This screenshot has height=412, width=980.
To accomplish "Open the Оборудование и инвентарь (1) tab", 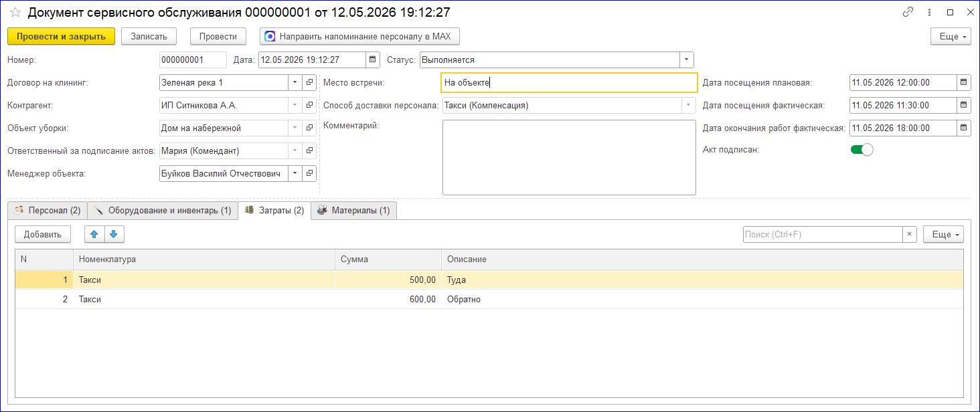I will [x=163, y=210].
